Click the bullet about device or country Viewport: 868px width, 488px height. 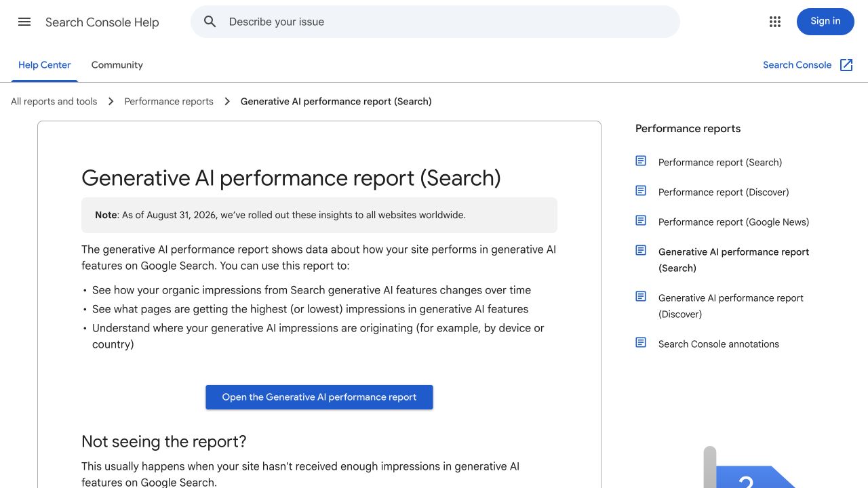318,336
